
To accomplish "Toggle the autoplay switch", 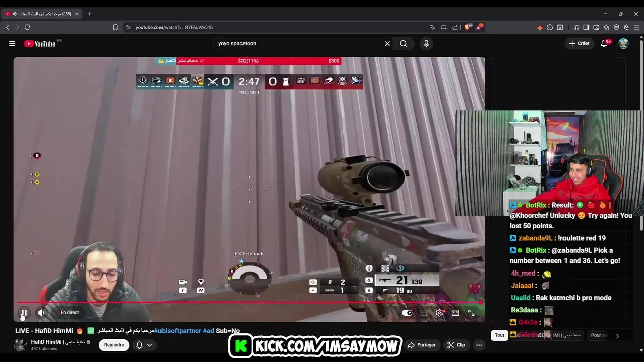I will (x=407, y=313).
